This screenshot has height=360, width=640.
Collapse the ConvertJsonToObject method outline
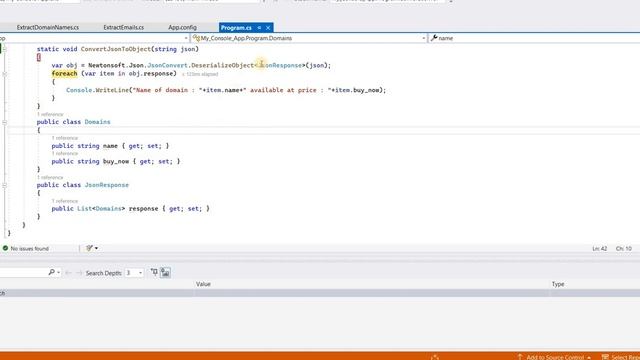pos(4,49)
